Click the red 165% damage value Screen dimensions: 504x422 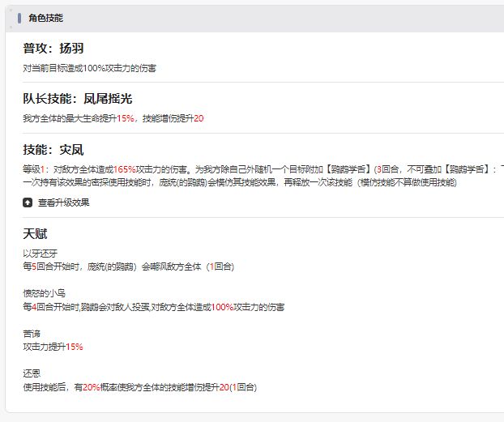tap(125, 169)
